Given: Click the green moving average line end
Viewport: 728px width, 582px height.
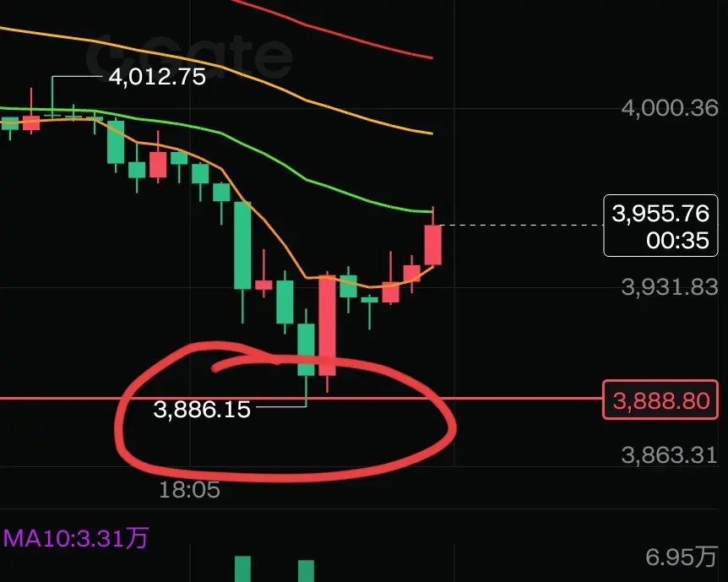Looking at the screenshot, I should 425,211.
